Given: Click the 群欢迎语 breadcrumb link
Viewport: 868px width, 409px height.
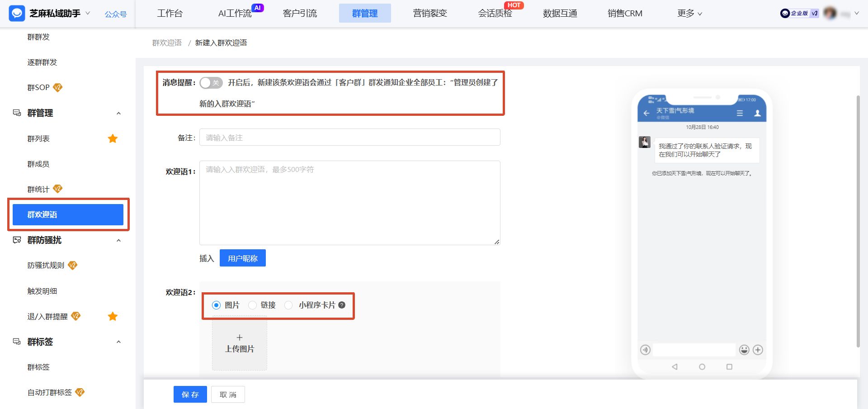Looking at the screenshot, I should [x=166, y=42].
